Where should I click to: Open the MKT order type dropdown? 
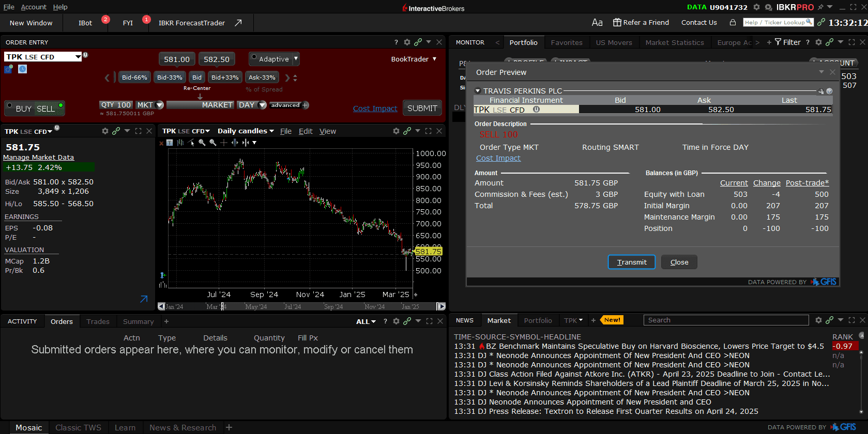149,105
